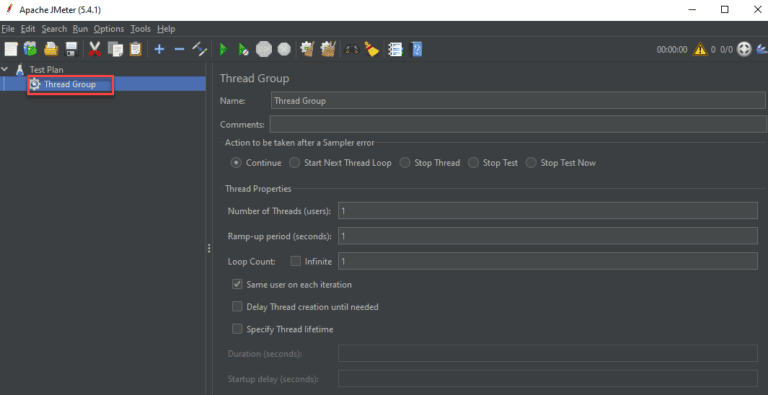
Task: Click the Paste clipboard icon
Action: pyautogui.click(x=136, y=49)
